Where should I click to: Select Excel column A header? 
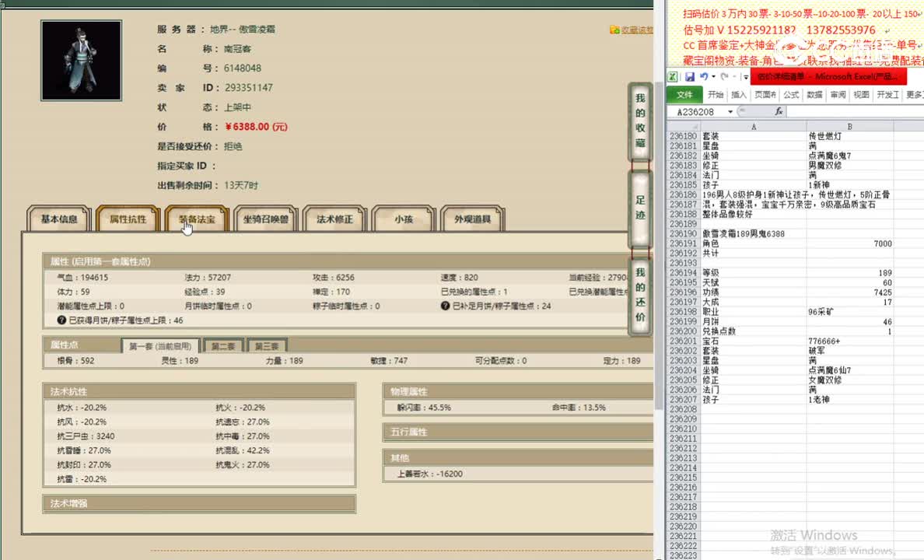(x=753, y=127)
